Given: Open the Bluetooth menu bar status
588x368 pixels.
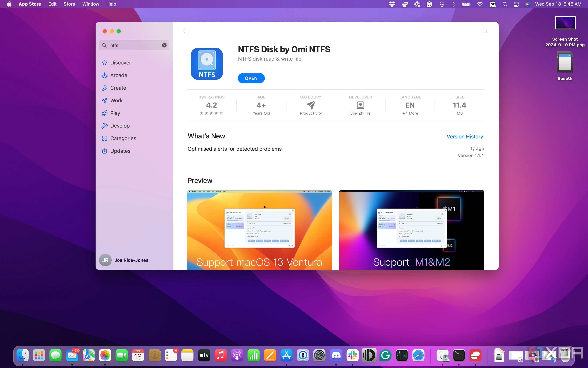Looking at the screenshot, I should click(x=453, y=4).
